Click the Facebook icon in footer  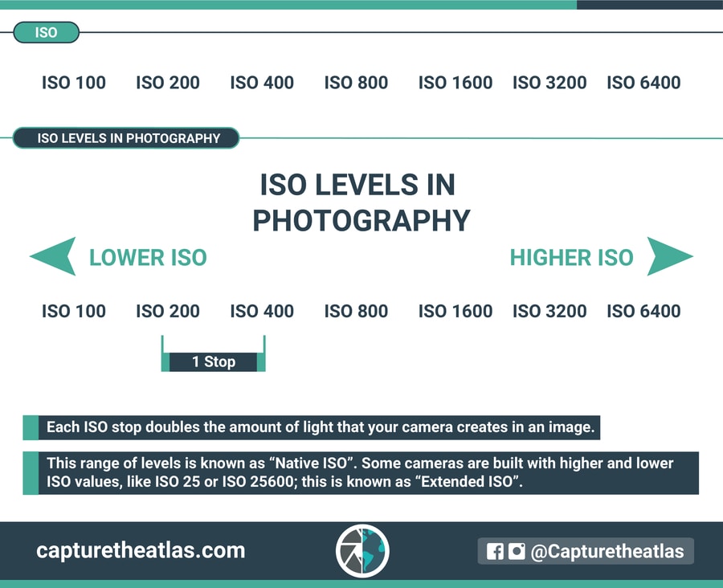[495, 551]
